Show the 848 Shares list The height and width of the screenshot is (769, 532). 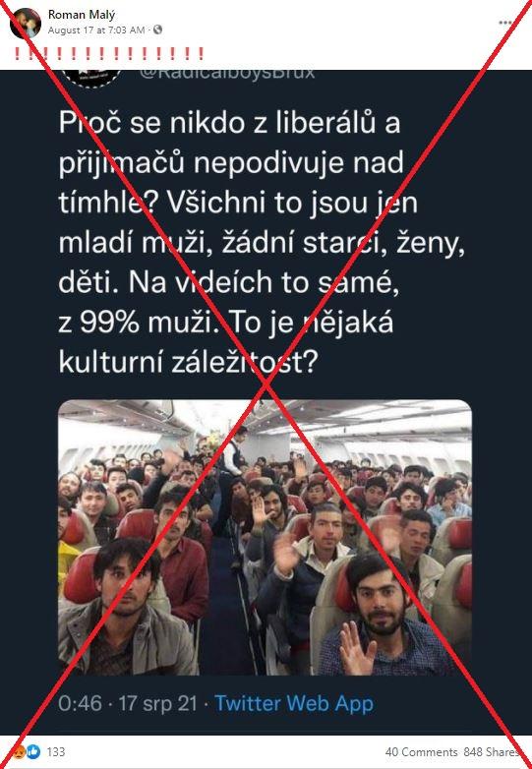tap(492, 751)
